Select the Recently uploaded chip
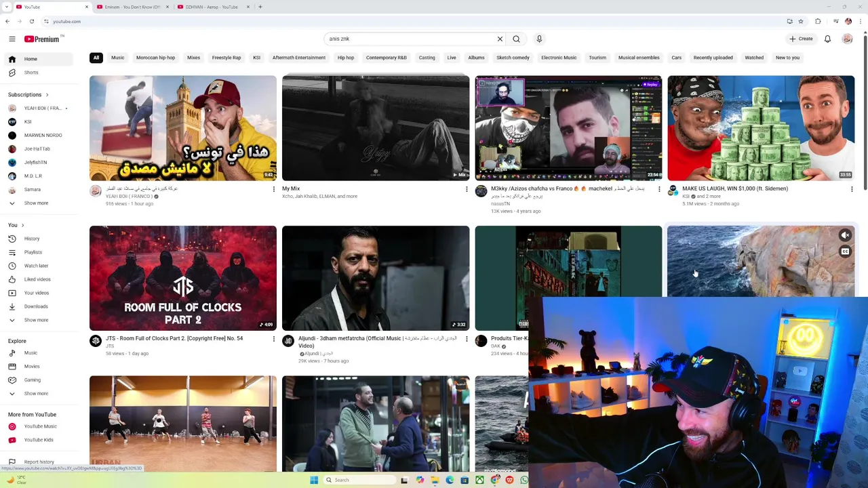Viewport: 868px width, 488px height. pyautogui.click(x=713, y=58)
